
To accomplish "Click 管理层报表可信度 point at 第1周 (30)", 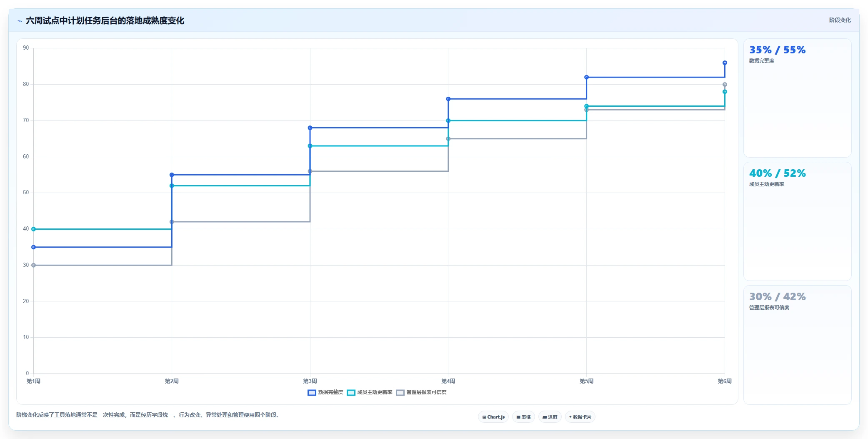I will [x=34, y=265].
